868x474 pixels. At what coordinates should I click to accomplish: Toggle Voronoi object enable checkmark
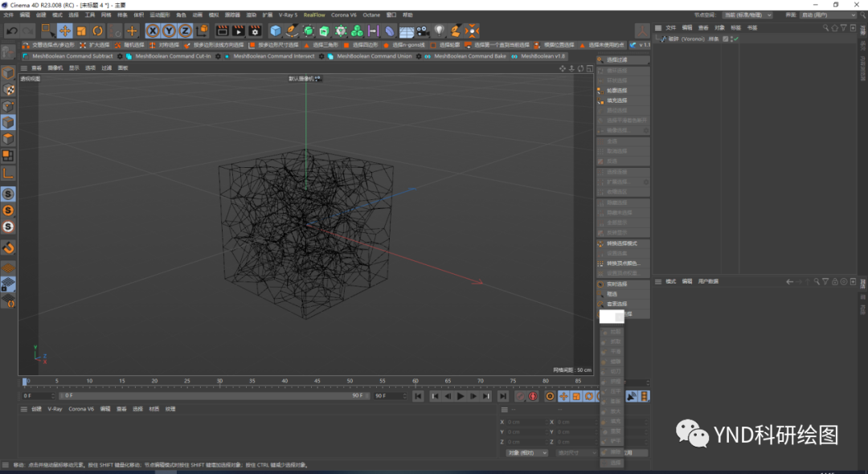pyautogui.click(x=735, y=39)
